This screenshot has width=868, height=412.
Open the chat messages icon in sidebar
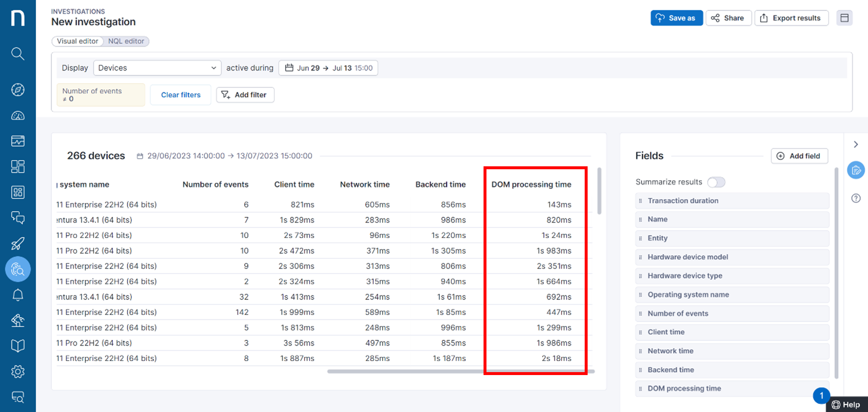tap(17, 218)
